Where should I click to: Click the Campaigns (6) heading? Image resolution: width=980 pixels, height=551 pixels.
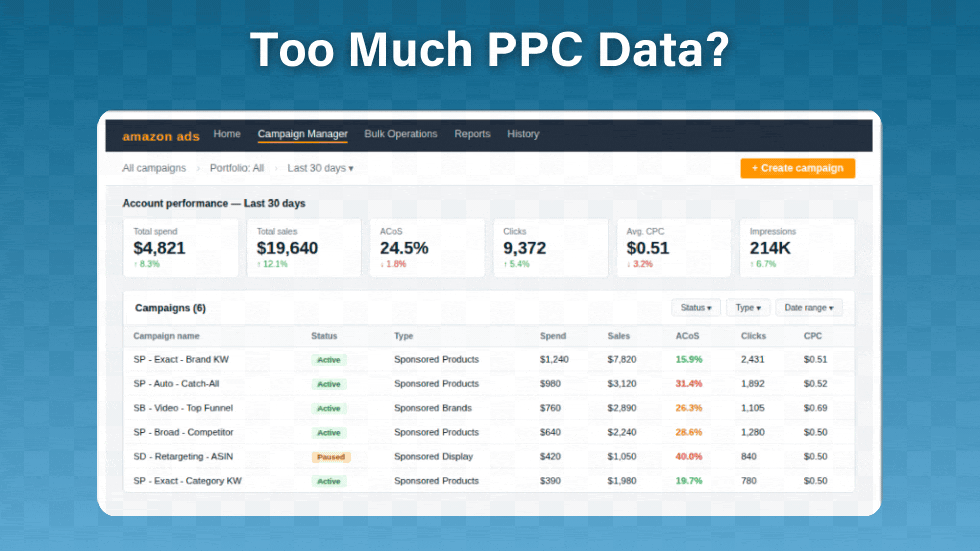[170, 308]
